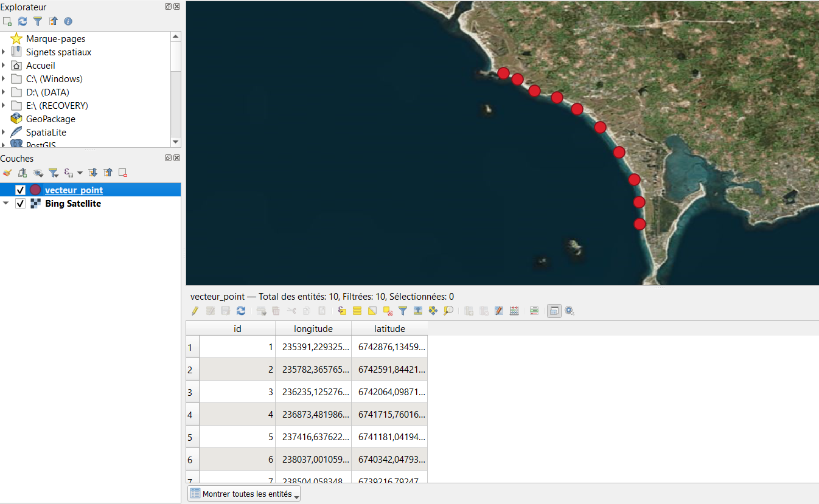819x504 pixels.
Task: Click Explorateur scrollbar down arrow
Action: (176, 142)
